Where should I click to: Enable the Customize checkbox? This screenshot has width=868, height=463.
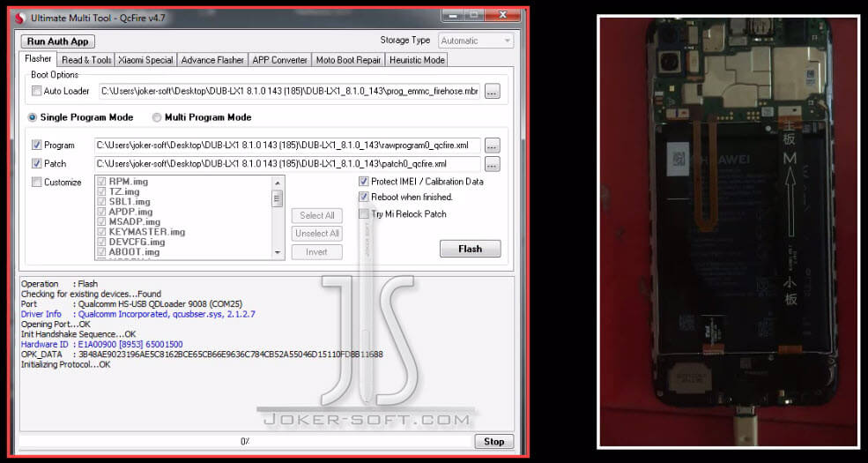point(36,182)
